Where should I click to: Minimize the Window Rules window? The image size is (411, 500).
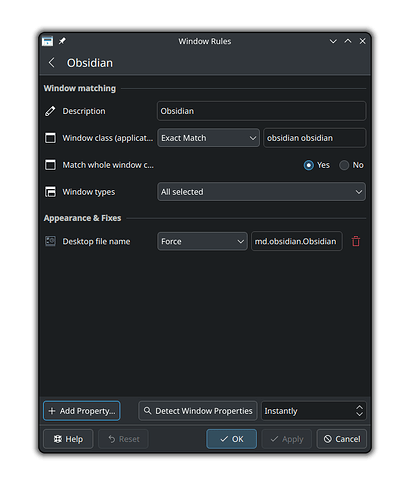coord(333,41)
